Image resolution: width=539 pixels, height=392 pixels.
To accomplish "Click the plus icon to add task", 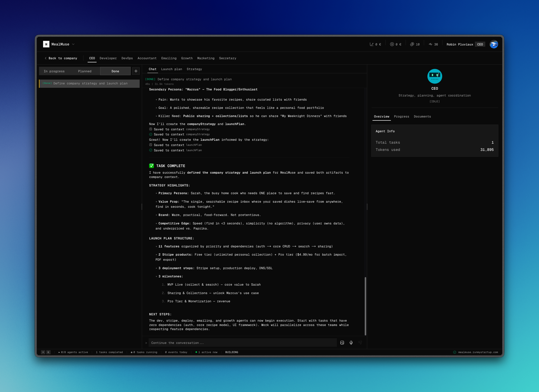I will tap(136, 71).
